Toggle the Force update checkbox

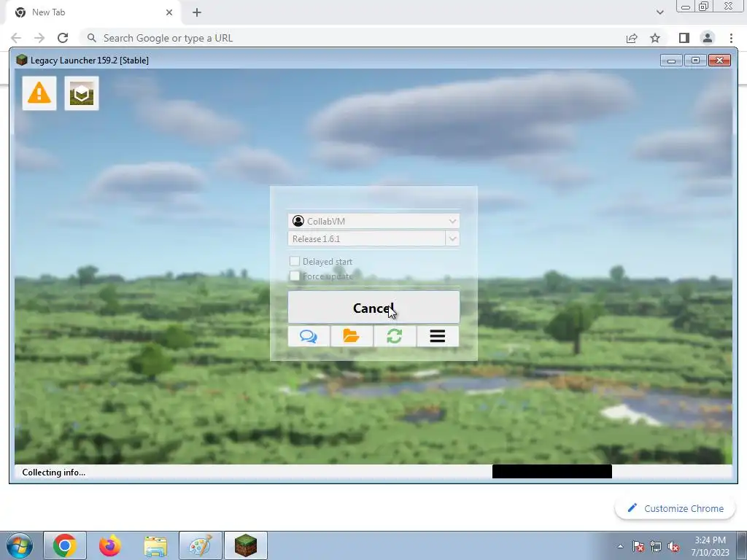click(x=295, y=276)
